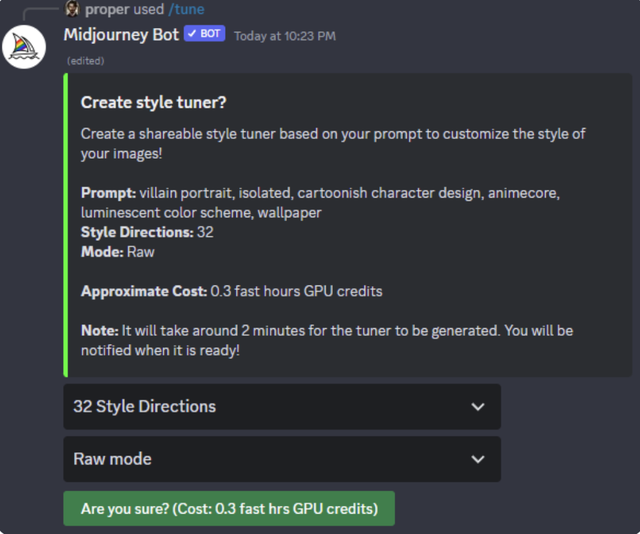
Task: Click proper's small avatar in command line
Action: point(72,9)
